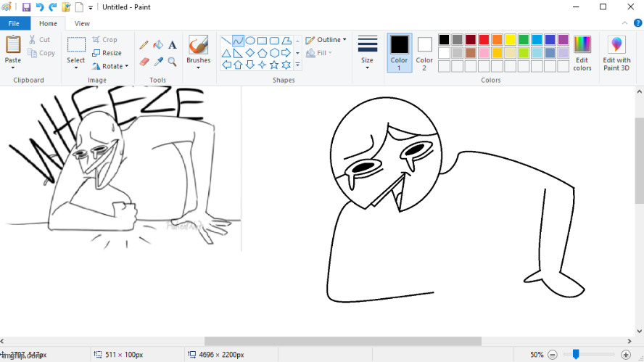
Task: Expand the Select dropdown arrow
Action: [x=76, y=67]
